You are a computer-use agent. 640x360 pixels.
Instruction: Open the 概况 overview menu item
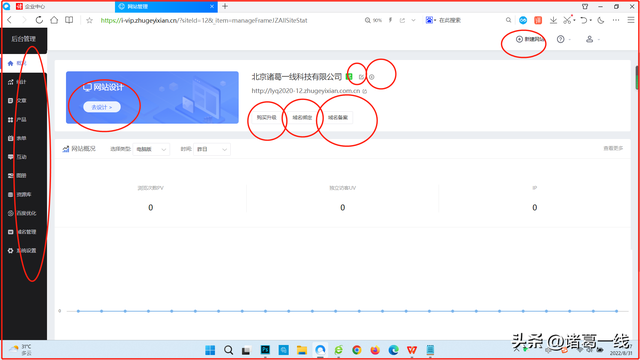[x=23, y=63]
